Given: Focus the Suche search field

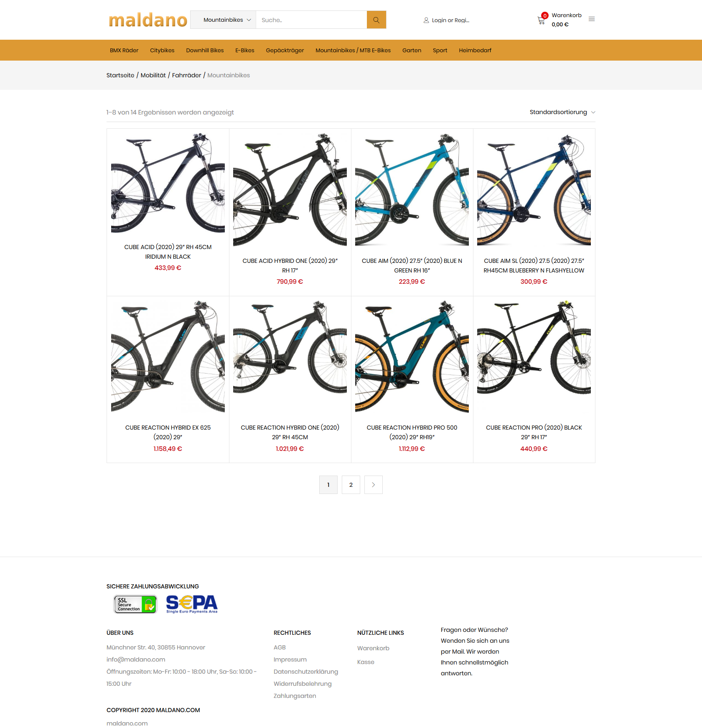Looking at the screenshot, I should pyautogui.click(x=311, y=20).
